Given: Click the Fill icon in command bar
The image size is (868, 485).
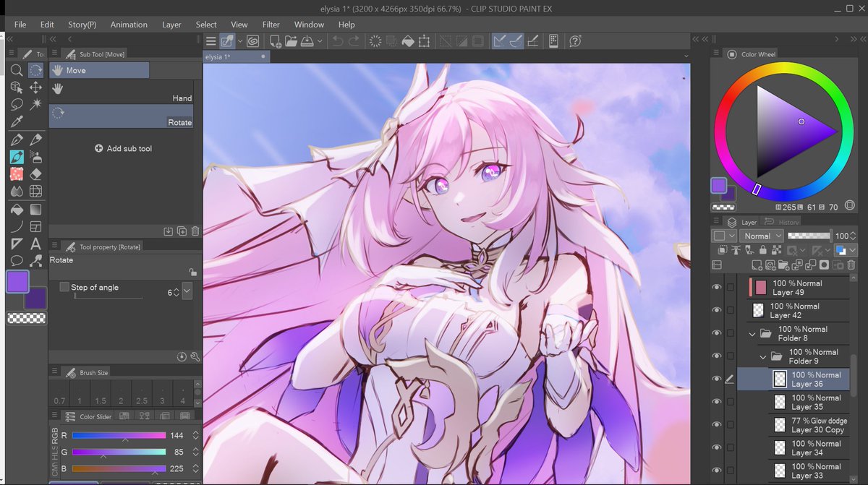Looking at the screenshot, I should [408, 41].
